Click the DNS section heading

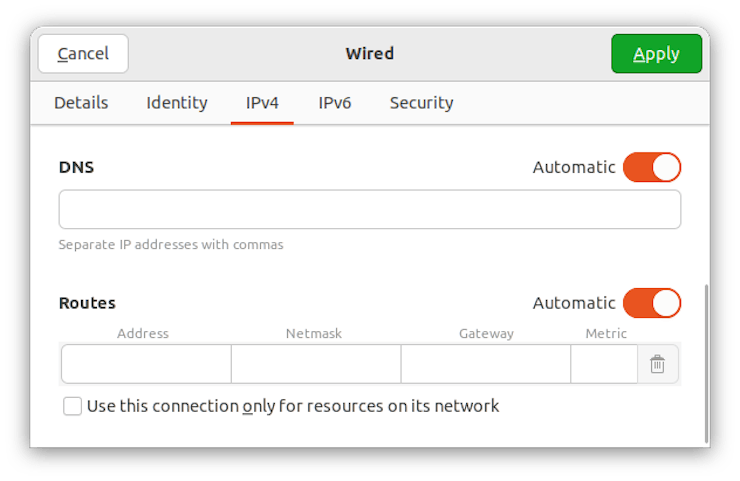[77, 167]
